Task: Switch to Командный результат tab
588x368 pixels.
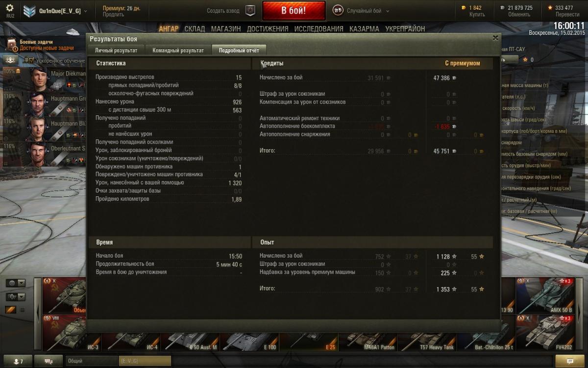Action: click(178, 50)
